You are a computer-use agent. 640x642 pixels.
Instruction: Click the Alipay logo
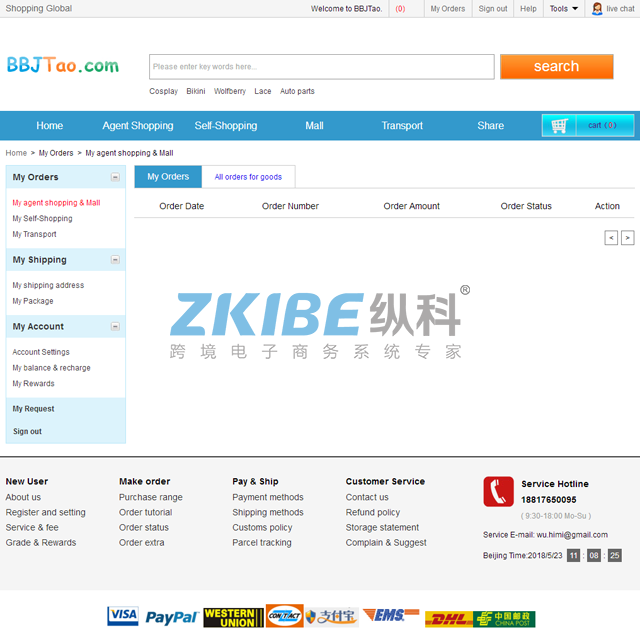click(x=332, y=617)
